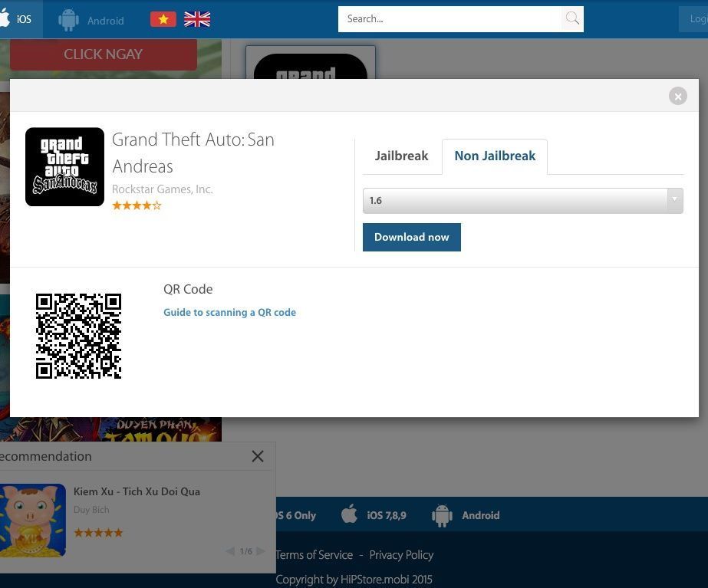Screen dimensions: 708x588
Task: Switch language using the UK flag
Action: [x=196, y=18]
